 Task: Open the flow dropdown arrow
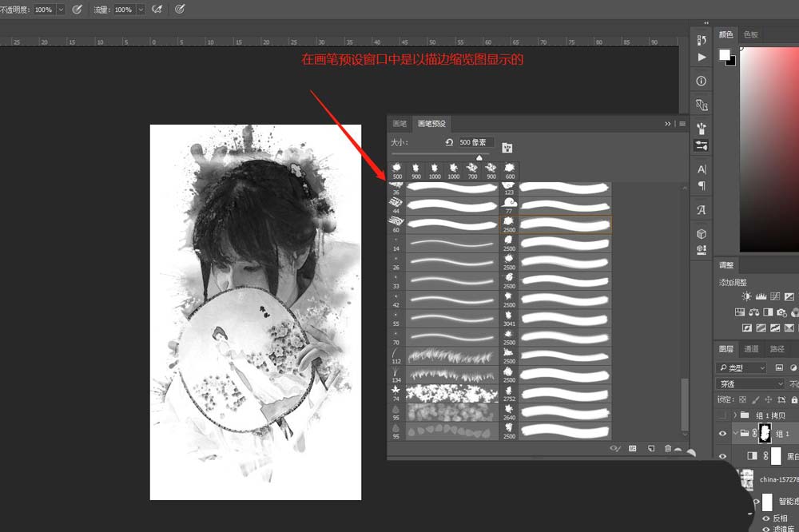pos(141,10)
